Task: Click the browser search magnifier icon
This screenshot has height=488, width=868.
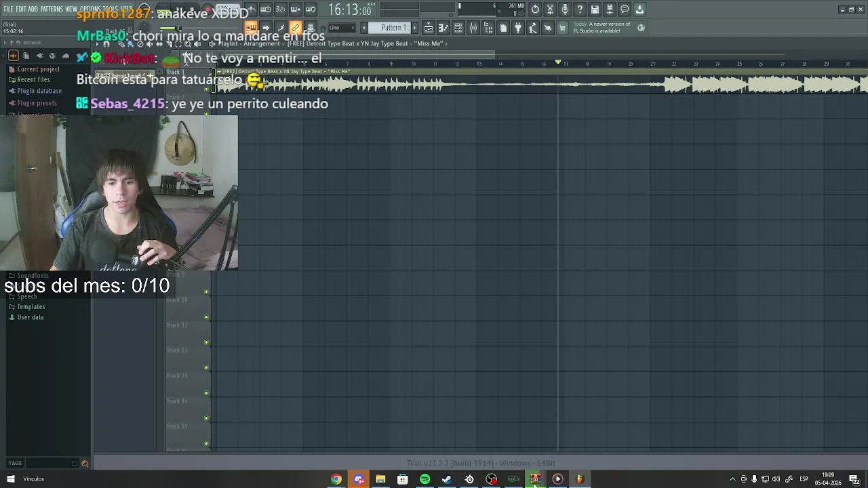Action: (x=85, y=464)
